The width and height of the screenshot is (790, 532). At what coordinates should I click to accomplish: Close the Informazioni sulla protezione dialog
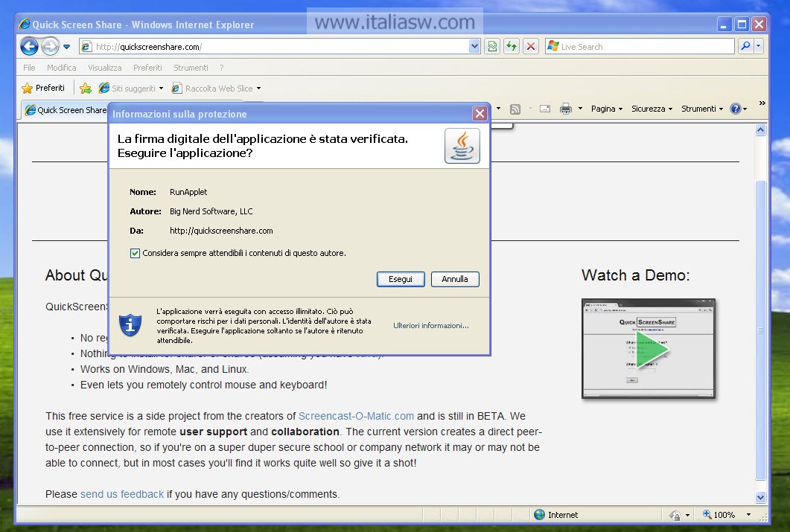(x=480, y=114)
